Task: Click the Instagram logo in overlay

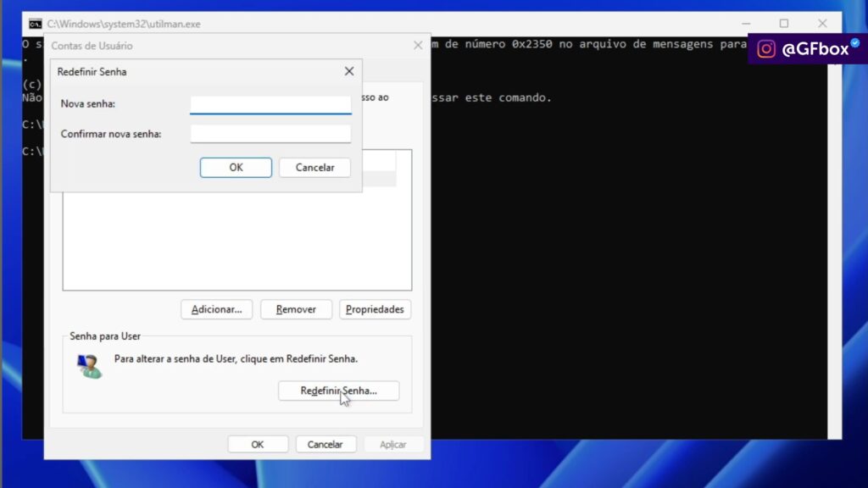Action: tap(766, 49)
